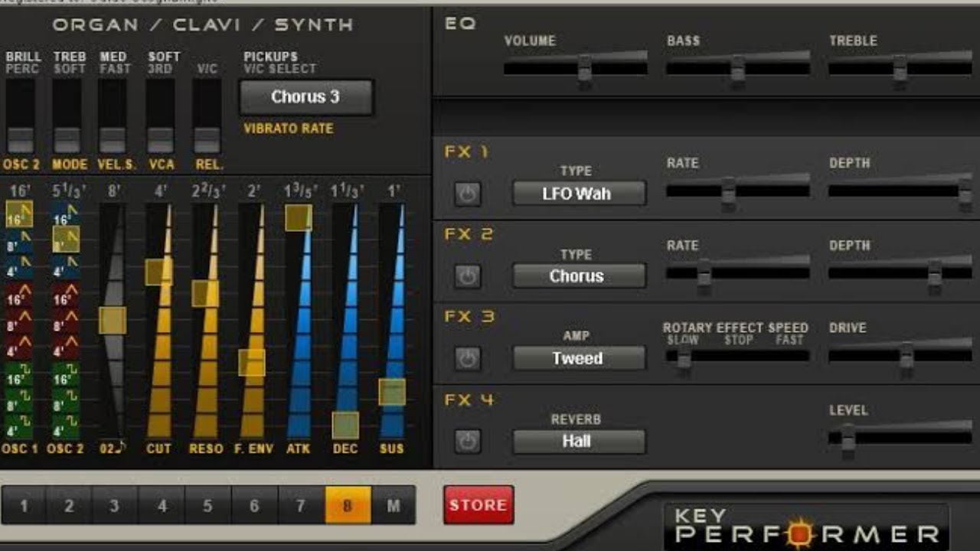Select preset slot 7
This screenshot has height=551, width=980.
point(301,505)
